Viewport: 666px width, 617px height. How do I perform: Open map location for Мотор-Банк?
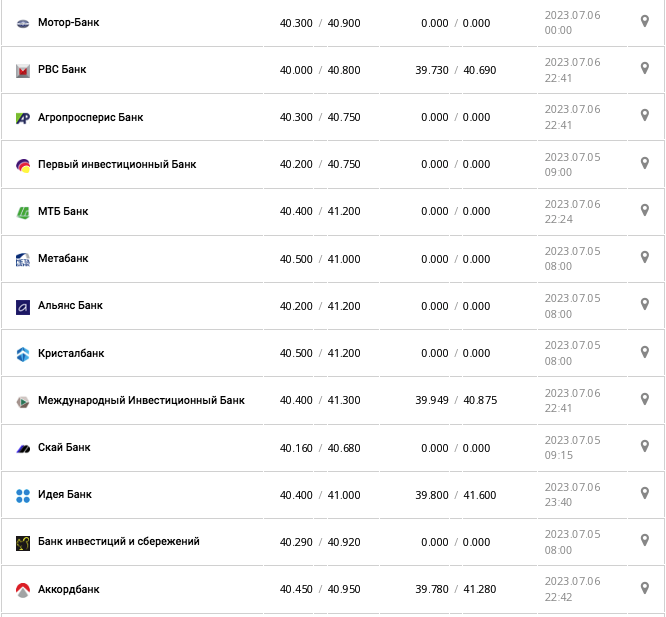pos(645,21)
